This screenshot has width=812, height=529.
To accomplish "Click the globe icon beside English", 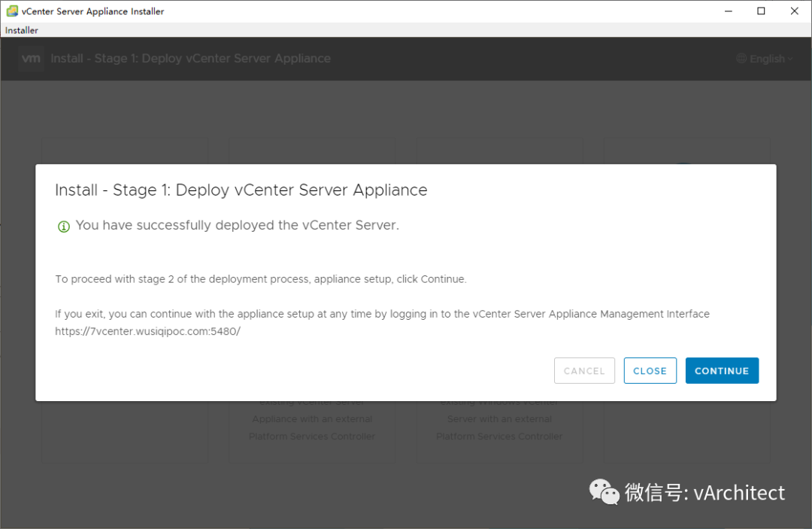I will [741, 59].
